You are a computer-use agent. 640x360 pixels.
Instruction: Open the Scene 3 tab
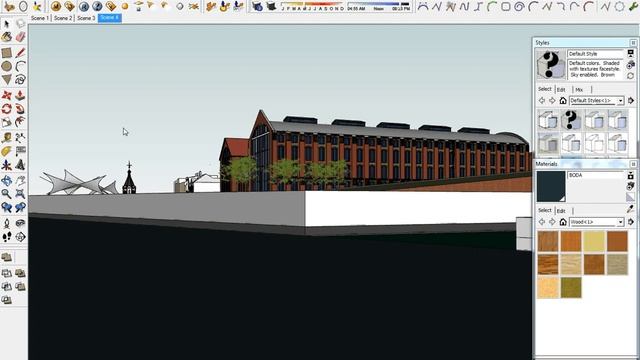(86, 18)
